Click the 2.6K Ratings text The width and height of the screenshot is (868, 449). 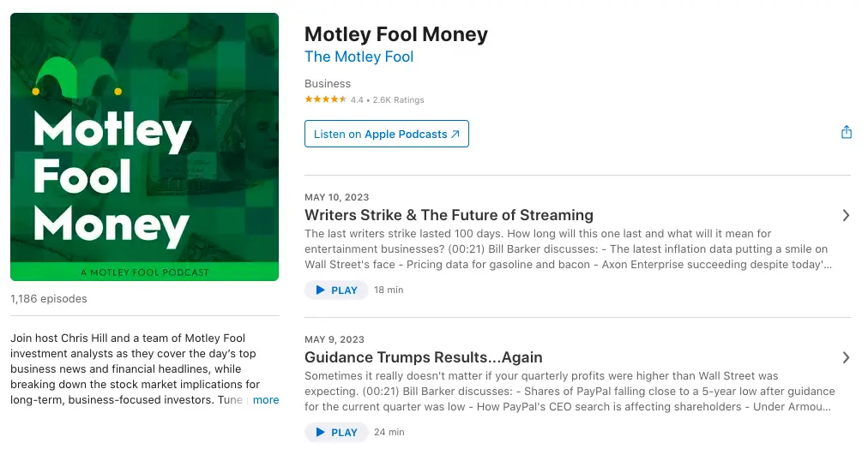click(x=398, y=100)
